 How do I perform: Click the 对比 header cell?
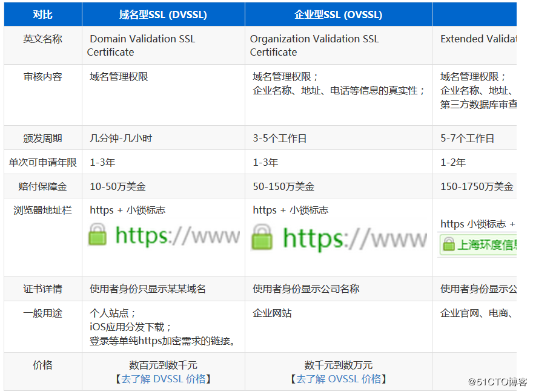[42, 14]
